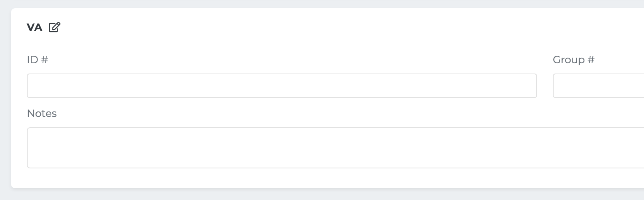The height and width of the screenshot is (200, 644).
Task: Click the VA section heading
Action: (x=34, y=27)
